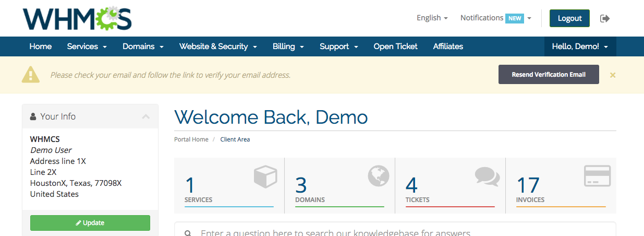Expand the Domains menu
Image resolution: width=644 pixels, height=236 pixels.
143,46
